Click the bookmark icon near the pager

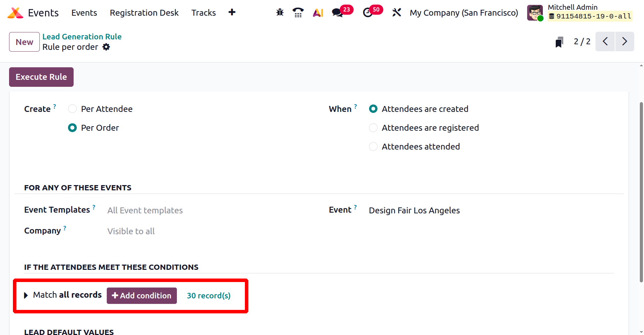559,42
